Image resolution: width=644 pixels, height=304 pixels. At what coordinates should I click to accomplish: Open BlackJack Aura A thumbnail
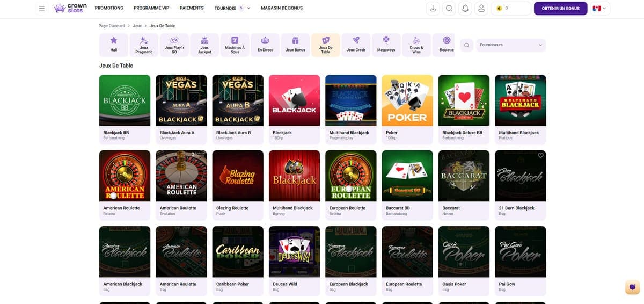(x=181, y=100)
